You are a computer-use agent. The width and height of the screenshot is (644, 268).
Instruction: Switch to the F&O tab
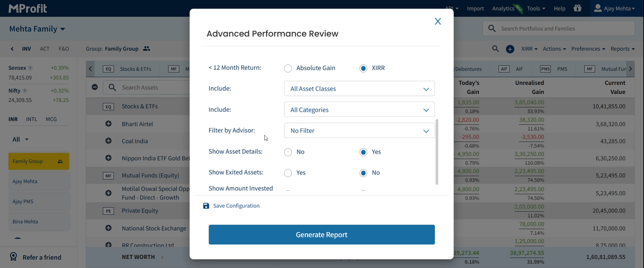64,49
